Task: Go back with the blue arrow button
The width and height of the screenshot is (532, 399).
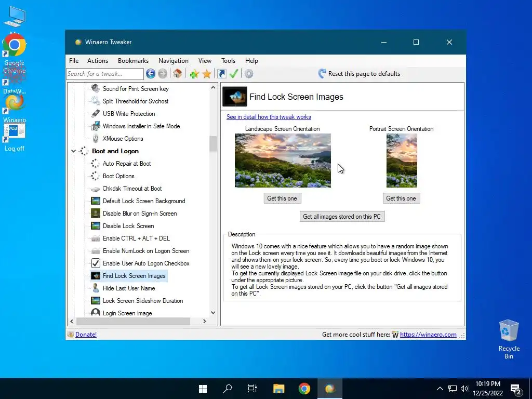Action: (150, 73)
